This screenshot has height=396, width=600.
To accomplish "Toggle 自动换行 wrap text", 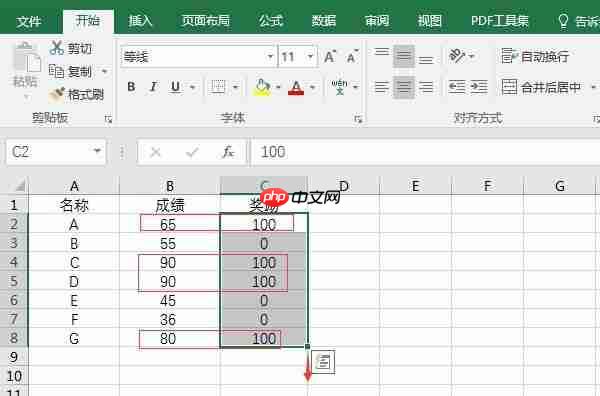I will 535,56.
